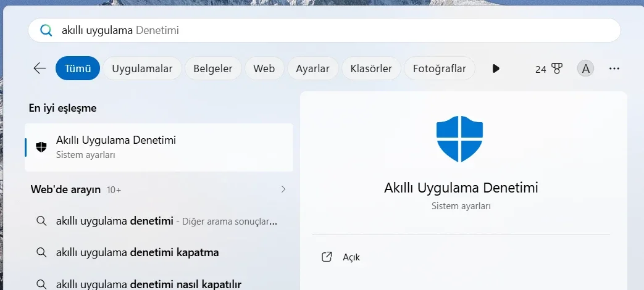Screen dimensions: 644x290
Task: Show more filter tabs with play arrow
Action: [x=496, y=68]
